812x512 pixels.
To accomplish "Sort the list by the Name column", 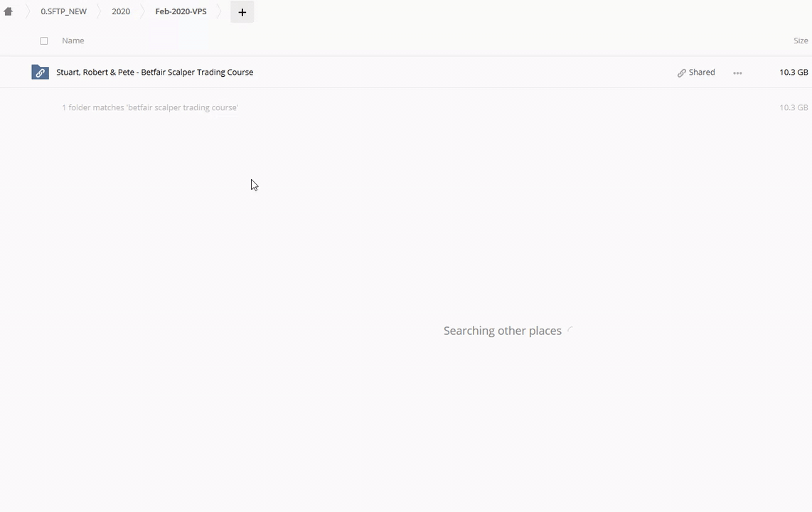I will tap(73, 41).
